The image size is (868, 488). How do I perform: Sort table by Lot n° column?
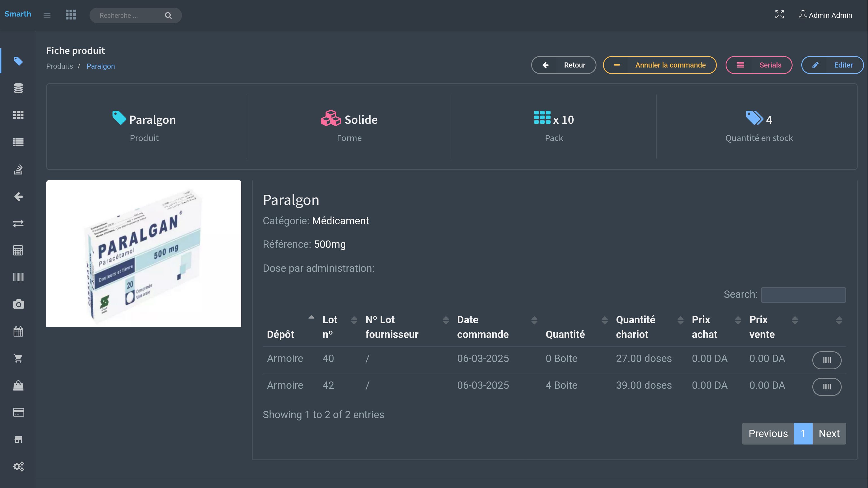tap(340, 327)
